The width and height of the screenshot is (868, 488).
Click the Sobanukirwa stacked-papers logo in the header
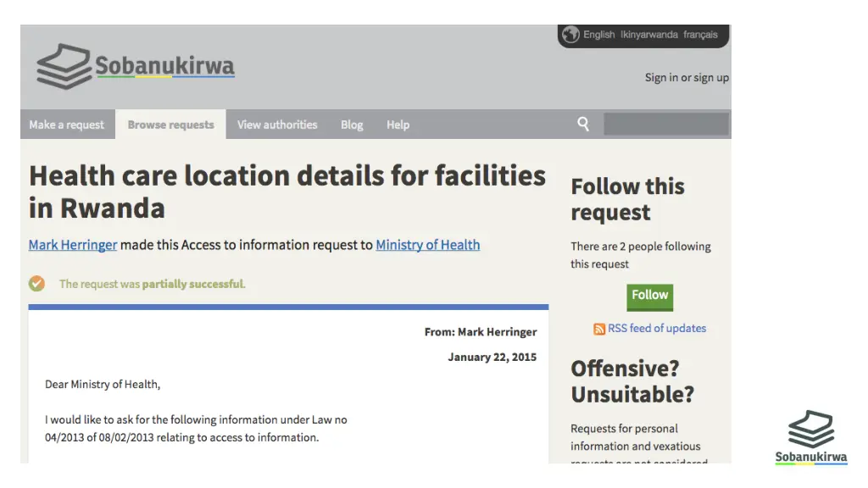[x=64, y=66]
